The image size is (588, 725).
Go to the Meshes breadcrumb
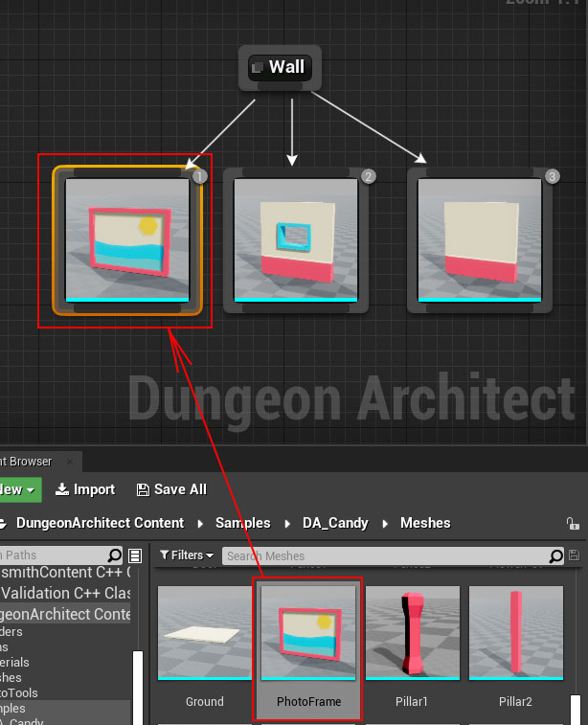click(425, 523)
